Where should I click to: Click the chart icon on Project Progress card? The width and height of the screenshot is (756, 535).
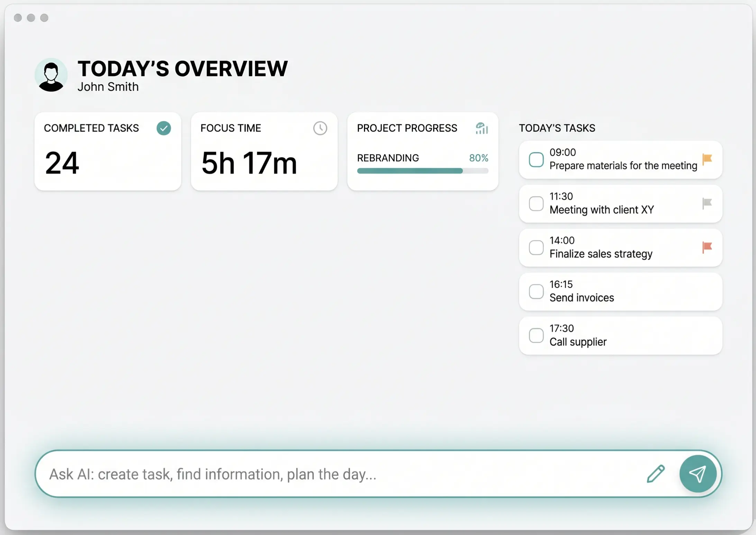[x=482, y=128]
